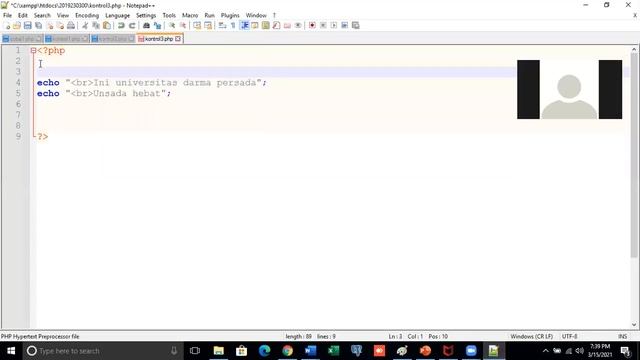Open the User Defined Language dialog icon
The width and height of the screenshot is (640, 360).
(255, 25)
